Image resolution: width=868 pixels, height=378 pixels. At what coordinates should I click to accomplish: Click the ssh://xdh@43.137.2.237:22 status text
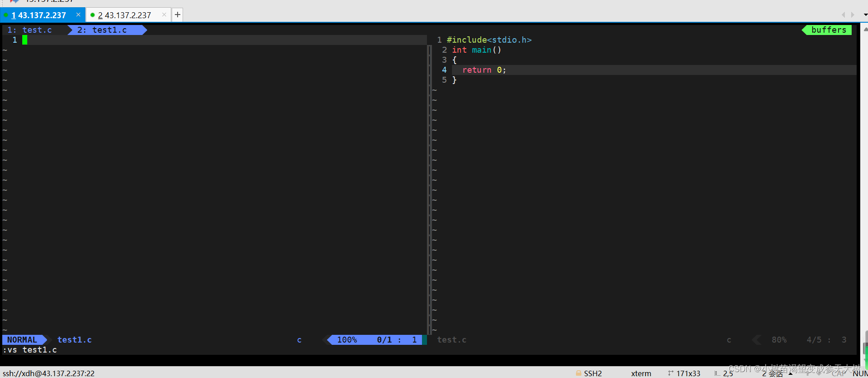tap(49, 373)
